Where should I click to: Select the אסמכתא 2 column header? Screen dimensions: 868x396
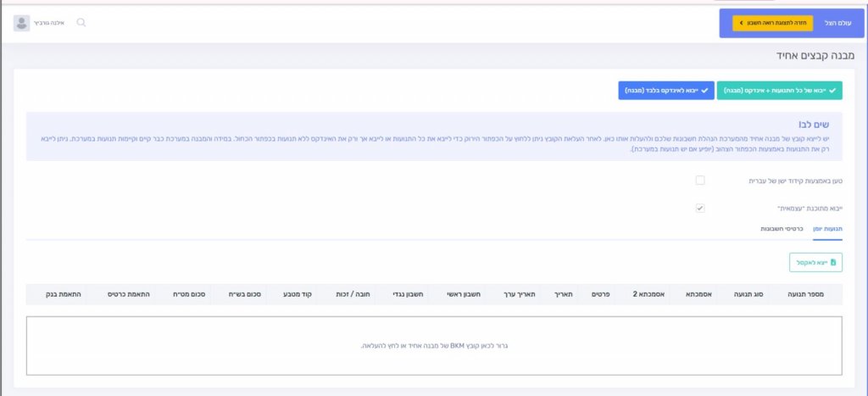click(647, 294)
